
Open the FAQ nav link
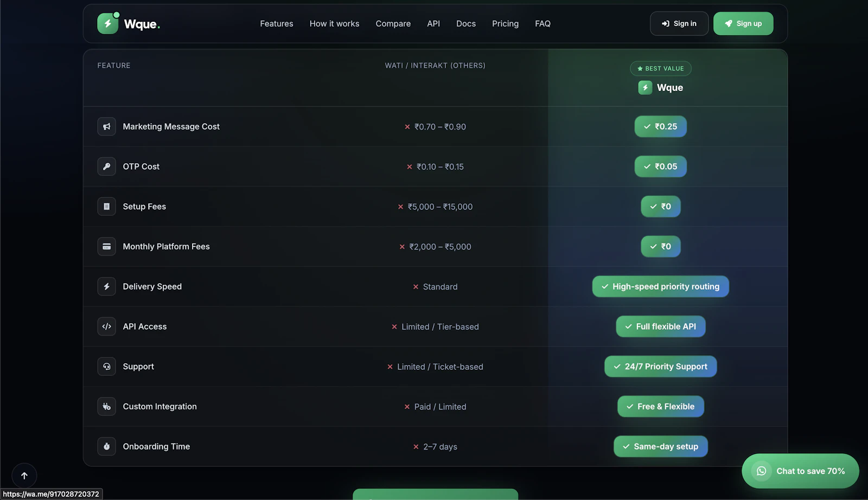pyautogui.click(x=542, y=23)
